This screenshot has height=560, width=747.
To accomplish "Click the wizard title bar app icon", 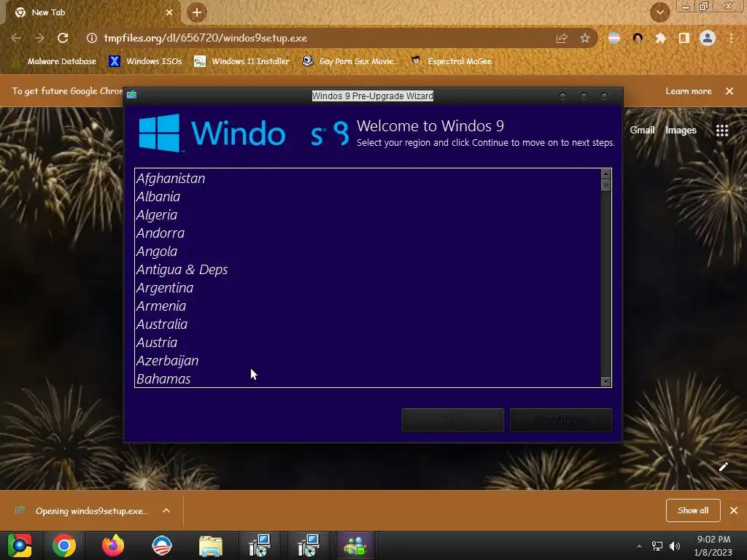I will [132, 94].
